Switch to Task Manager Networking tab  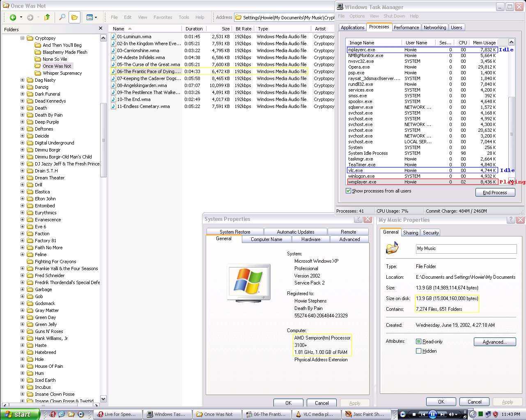435,28
